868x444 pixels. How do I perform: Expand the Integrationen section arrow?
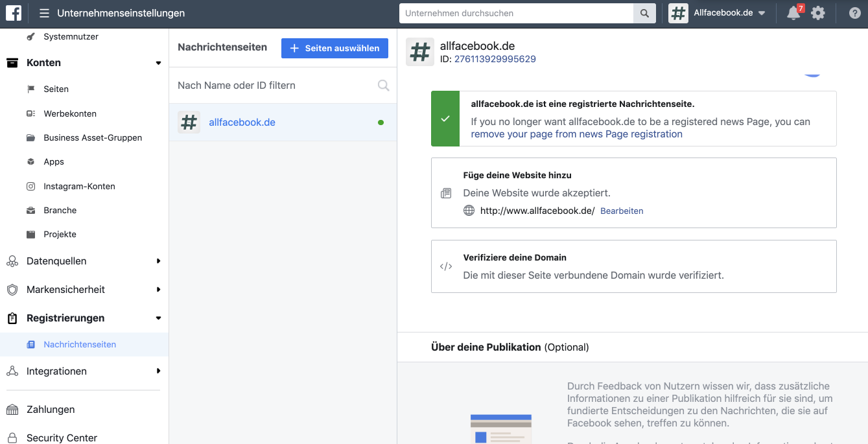click(158, 371)
